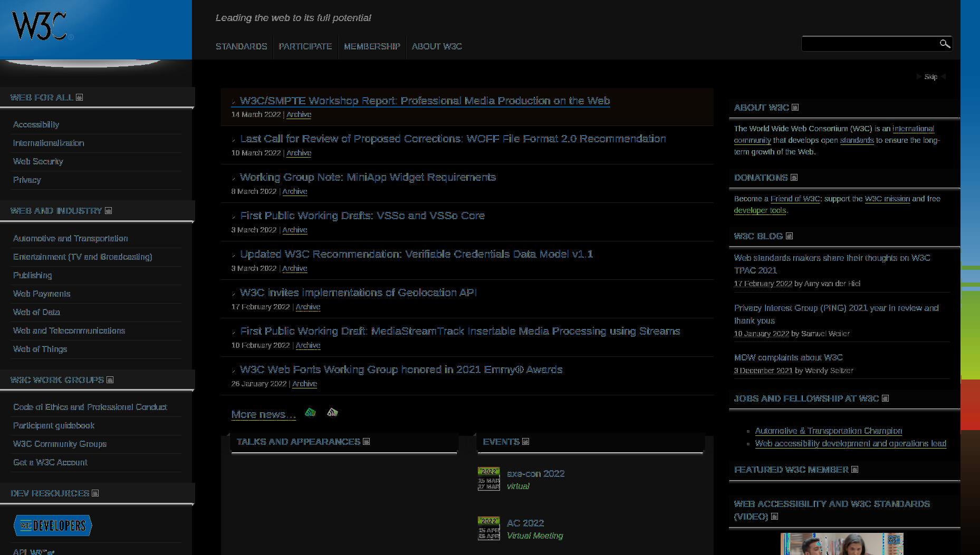Open Automotive and Transportation link
980x555 pixels.
tap(70, 238)
